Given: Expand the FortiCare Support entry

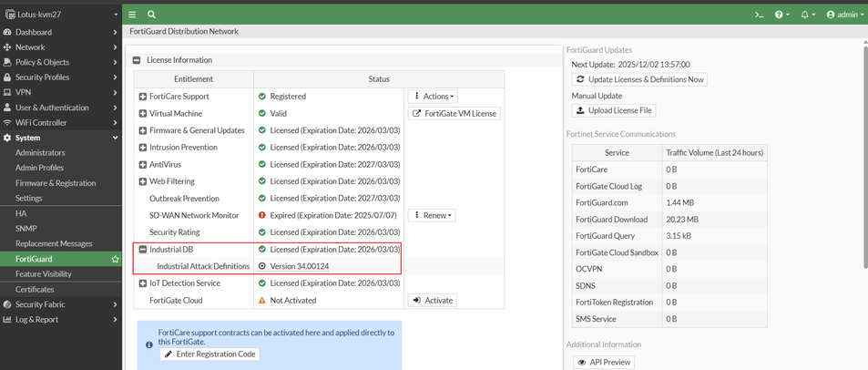Looking at the screenshot, I should point(143,96).
